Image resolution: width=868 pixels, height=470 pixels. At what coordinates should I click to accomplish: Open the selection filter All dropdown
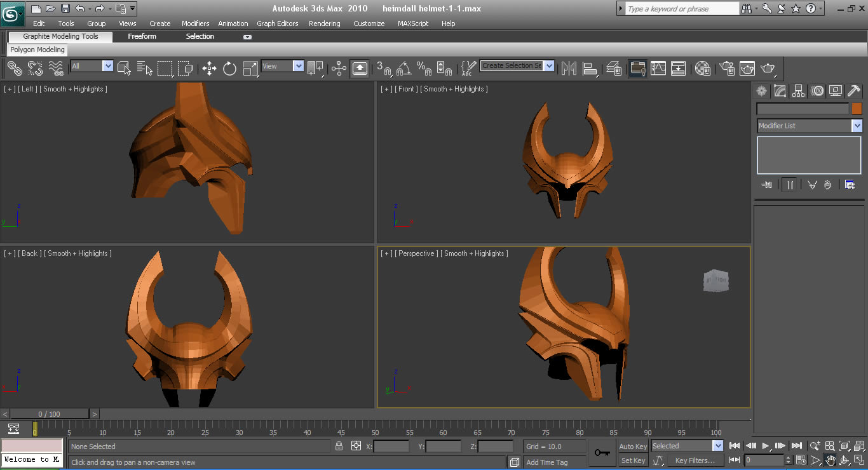(x=107, y=66)
